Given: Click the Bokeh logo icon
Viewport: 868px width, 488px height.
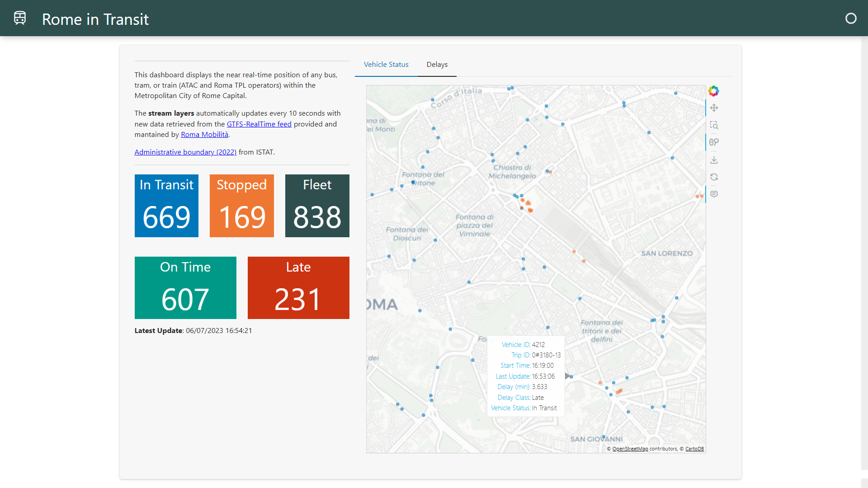Looking at the screenshot, I should pos(713,91).
